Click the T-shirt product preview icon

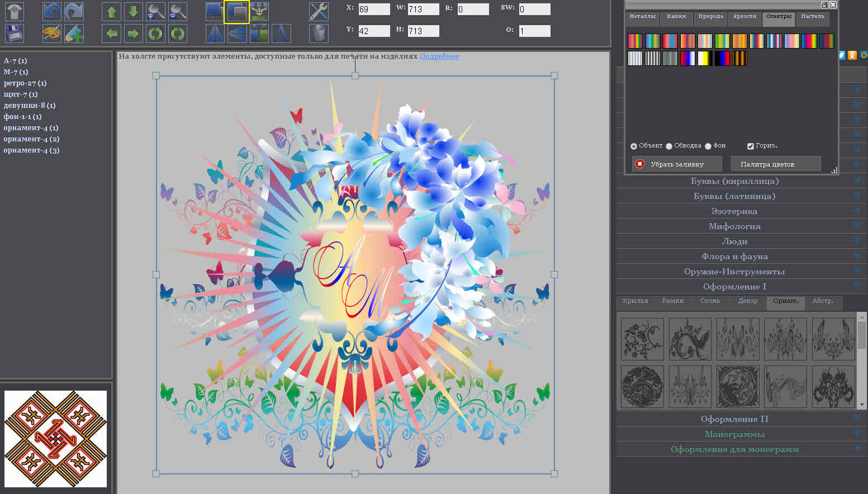pyautogui.click(x=15, y=11)
